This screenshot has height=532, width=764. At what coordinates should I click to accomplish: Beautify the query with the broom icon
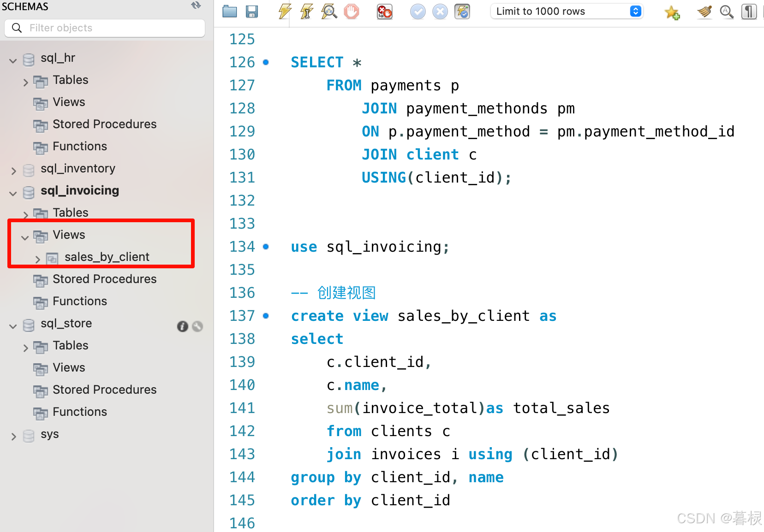click(x=704, y=12)
